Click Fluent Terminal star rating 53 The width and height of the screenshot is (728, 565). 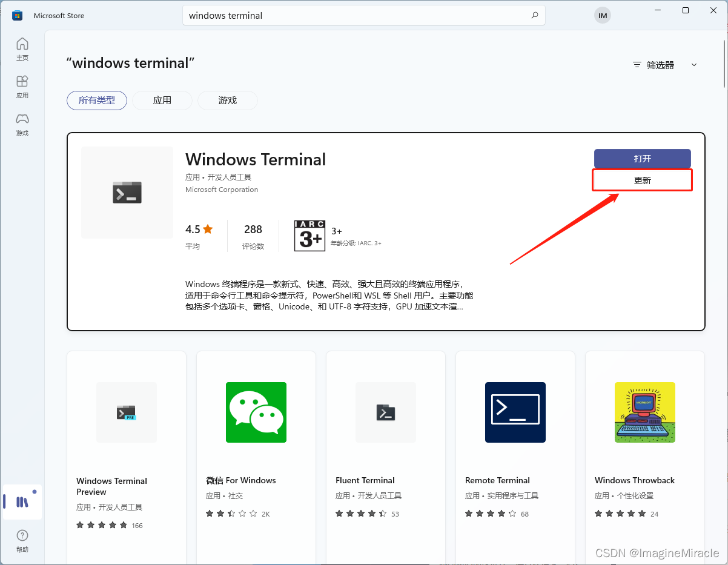click(368, 514)
